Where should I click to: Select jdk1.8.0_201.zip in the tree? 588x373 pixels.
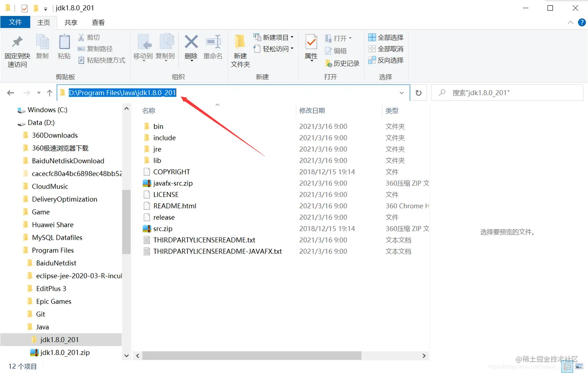click(x=65, y=353)
